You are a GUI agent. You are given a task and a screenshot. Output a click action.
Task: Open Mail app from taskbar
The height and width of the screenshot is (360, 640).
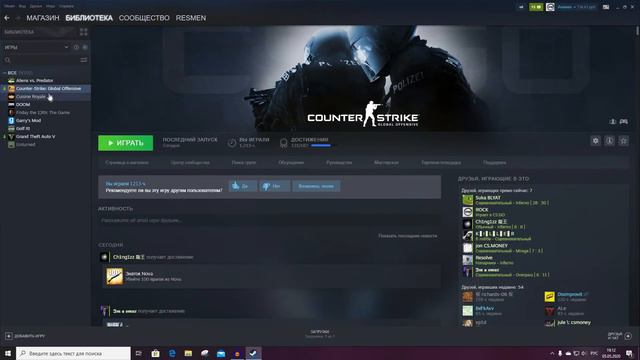[221, 353]
